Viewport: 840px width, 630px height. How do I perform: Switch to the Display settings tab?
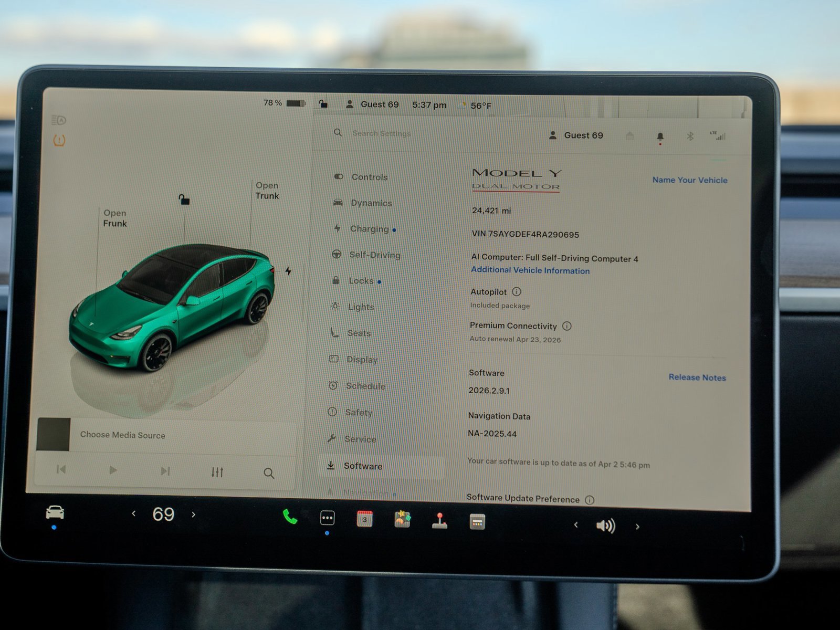362,360
